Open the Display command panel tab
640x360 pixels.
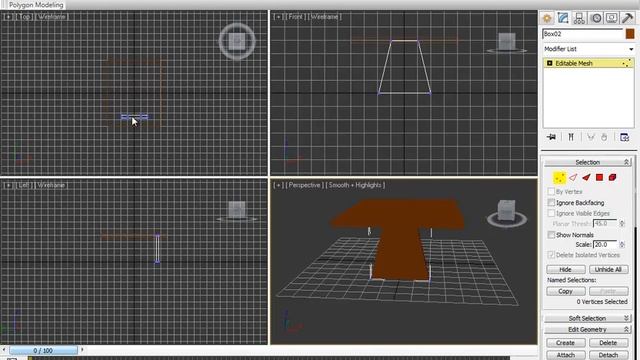(611, 18)
